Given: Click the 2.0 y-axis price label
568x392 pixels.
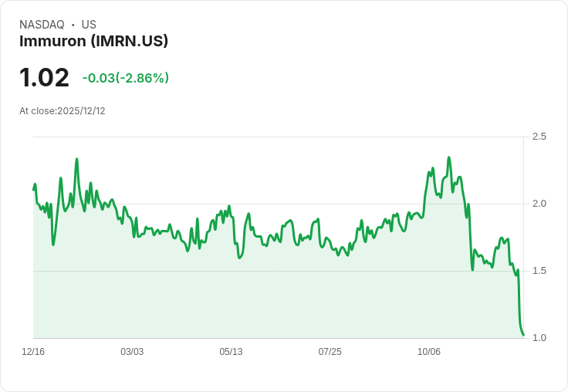Looking at the screenshot, I should [x=539, y=204].
